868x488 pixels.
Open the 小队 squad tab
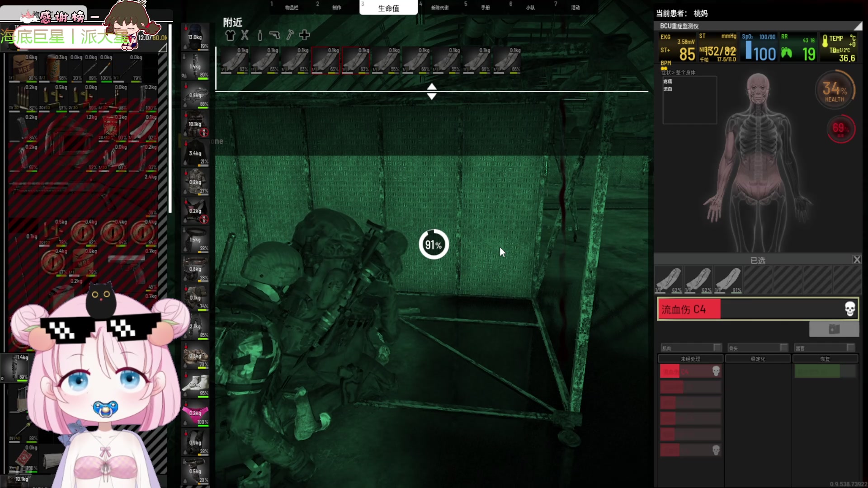(530, 8)
